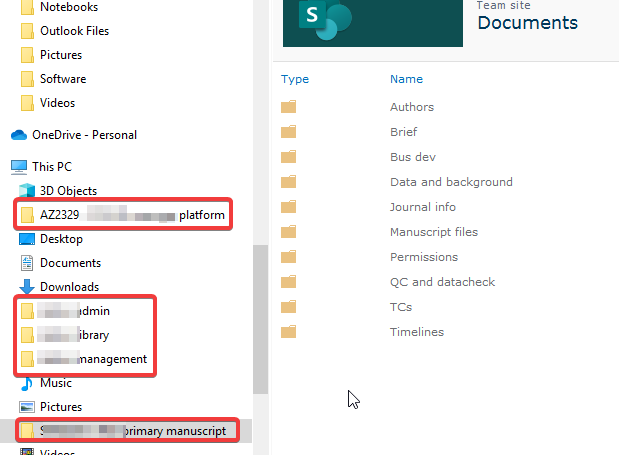Viewport: 619px width, 455px height.
Task: Click the navigation pane scrollbar thumb
Action: point(261,319)
